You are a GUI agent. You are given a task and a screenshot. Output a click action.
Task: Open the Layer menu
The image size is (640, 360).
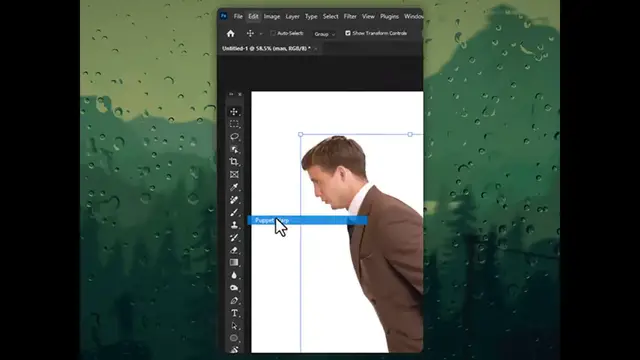[292, 17]
